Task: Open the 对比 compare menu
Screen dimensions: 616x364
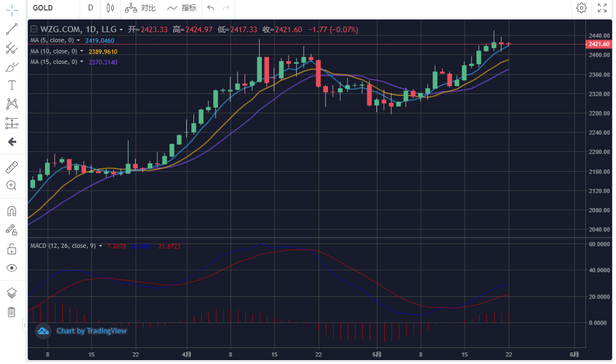Action: pyautogui.click(x=141, y=8)
